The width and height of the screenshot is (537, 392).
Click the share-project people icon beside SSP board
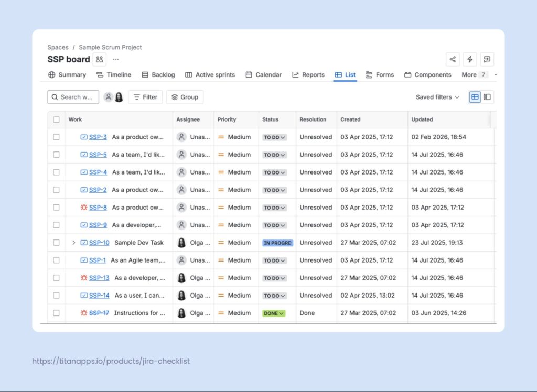point(99,59)
